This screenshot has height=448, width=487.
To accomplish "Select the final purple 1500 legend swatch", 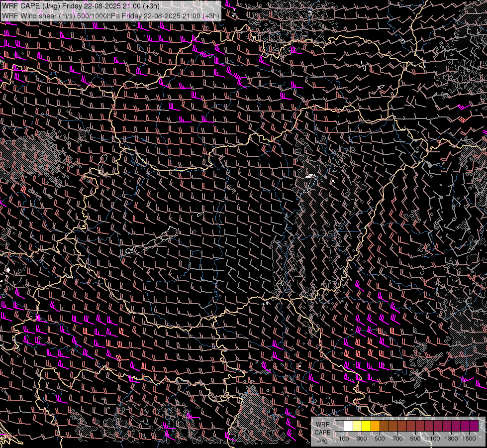I will click(474, 426).
